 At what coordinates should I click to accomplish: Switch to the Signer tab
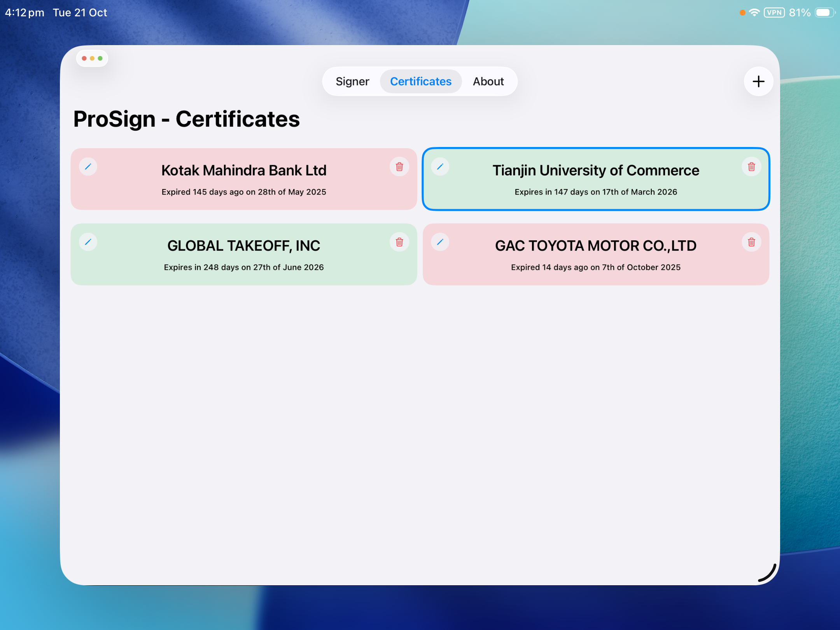[352, 81]
